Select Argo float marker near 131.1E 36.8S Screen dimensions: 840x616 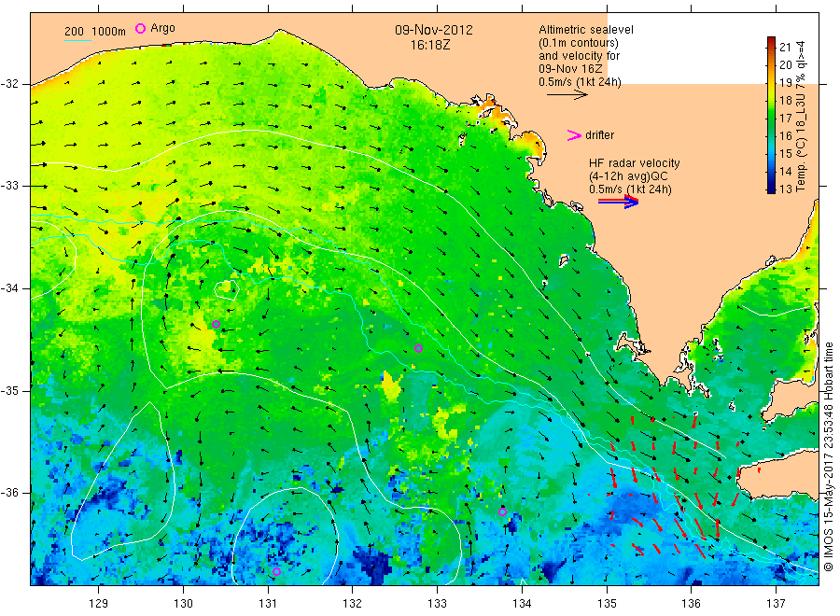coord(276,571)
